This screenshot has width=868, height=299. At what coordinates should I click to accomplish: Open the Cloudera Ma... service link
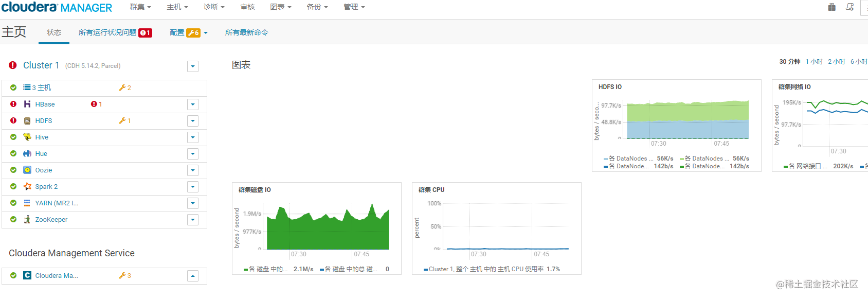(57, 275)
